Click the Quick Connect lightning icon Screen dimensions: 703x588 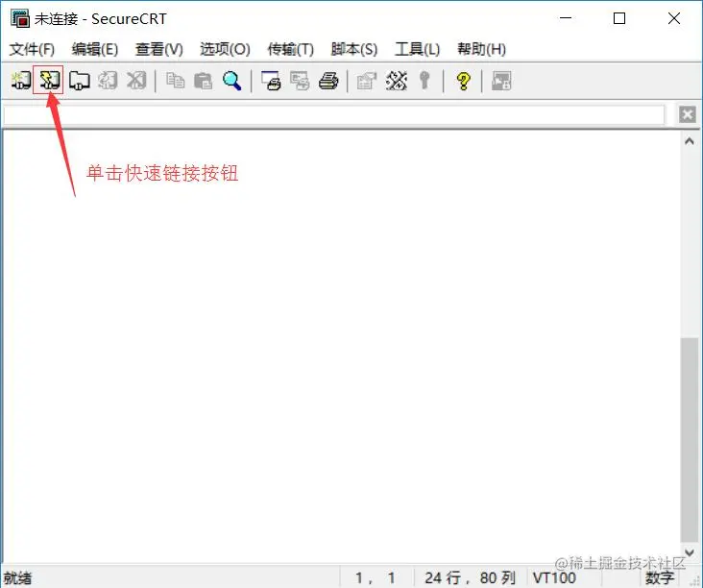[x=48, y=81]
